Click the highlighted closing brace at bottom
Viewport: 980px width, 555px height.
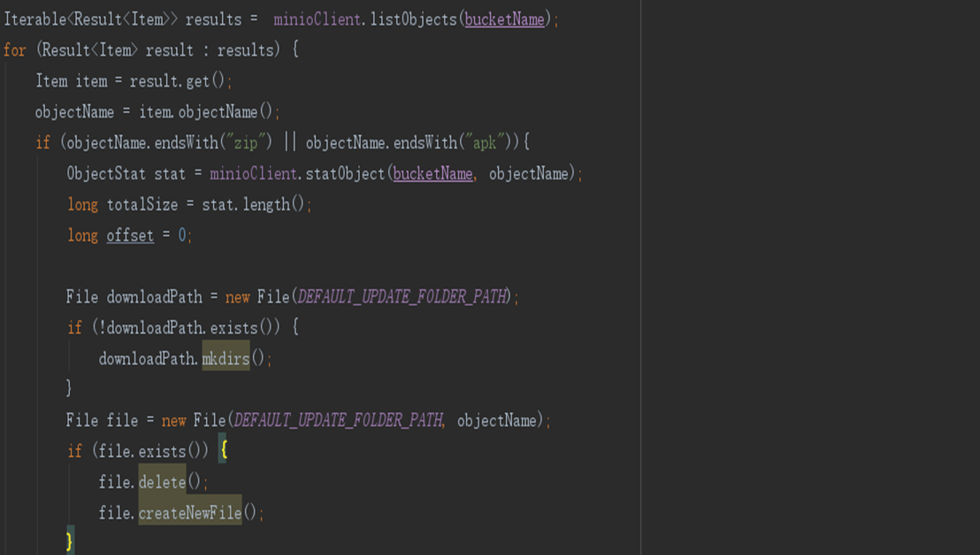coord(70,541)
